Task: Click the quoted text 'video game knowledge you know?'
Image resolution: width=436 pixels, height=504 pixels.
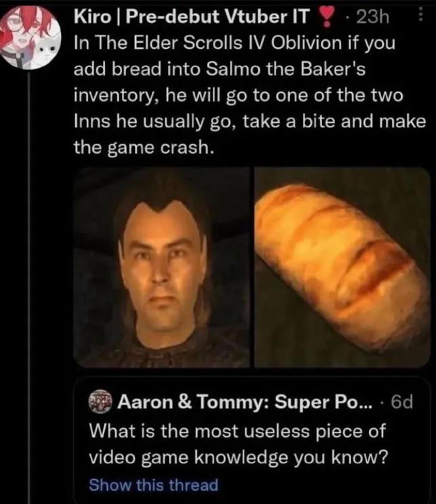Action: (238, 457)
